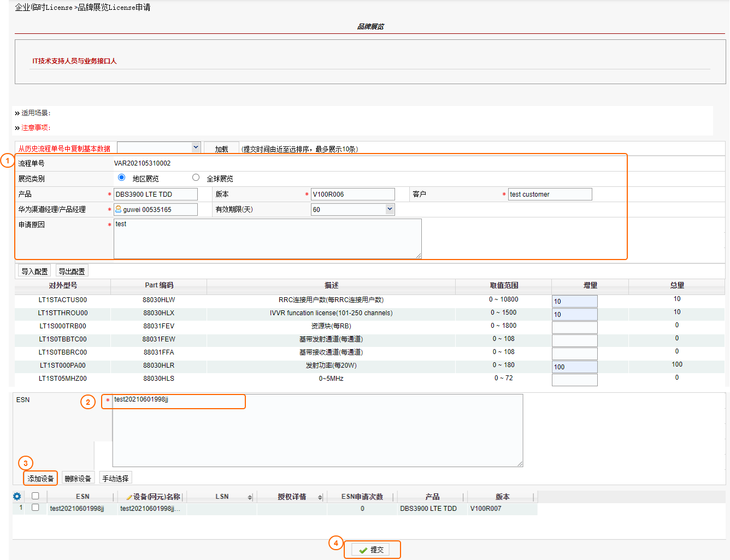Viewport: 730px width, 560px height.
Task: Click the 0 ~ 10800 range cell
Action: click(x=504, y=299)
